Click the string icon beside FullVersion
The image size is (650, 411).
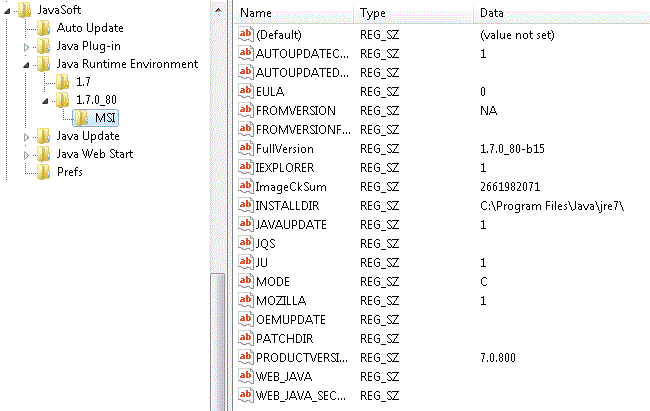point(245,148)
